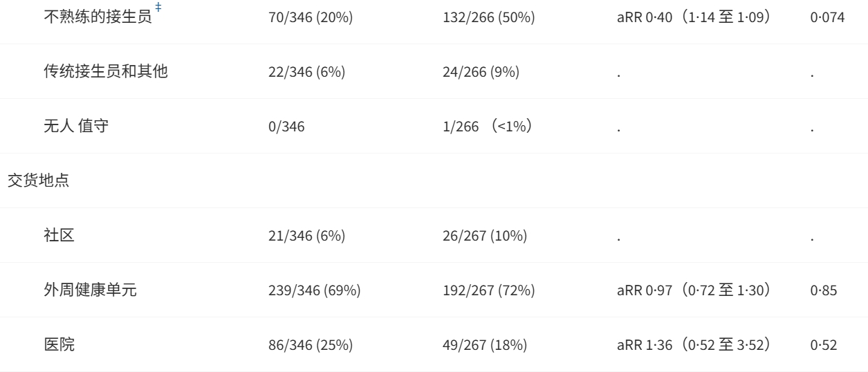Click aRR 1·36 (0·52 至 3·52) text
The image size is (868, 372).
point(705,345)
